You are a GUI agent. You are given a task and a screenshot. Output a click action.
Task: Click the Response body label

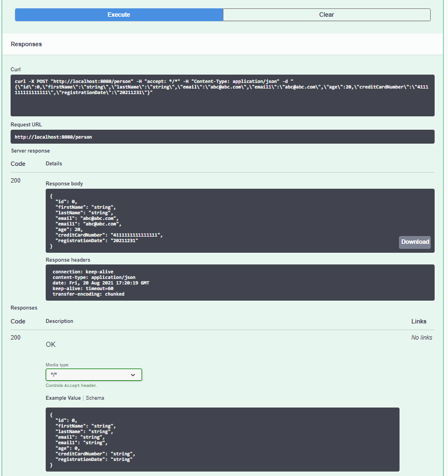pos(64,184)
